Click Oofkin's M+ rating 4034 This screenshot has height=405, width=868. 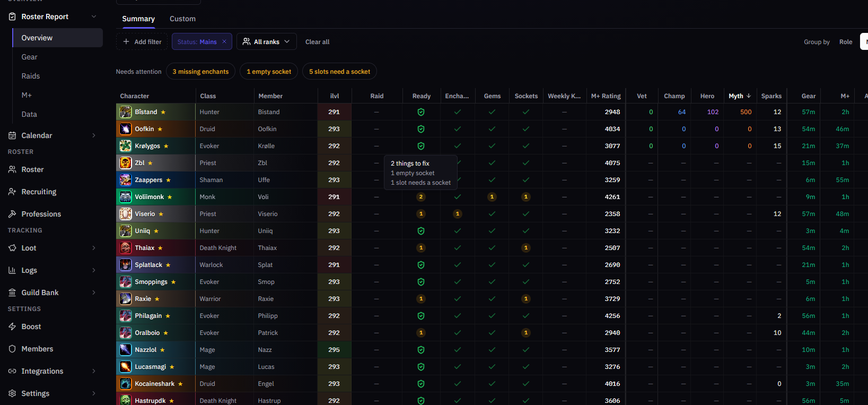[612, 129]
